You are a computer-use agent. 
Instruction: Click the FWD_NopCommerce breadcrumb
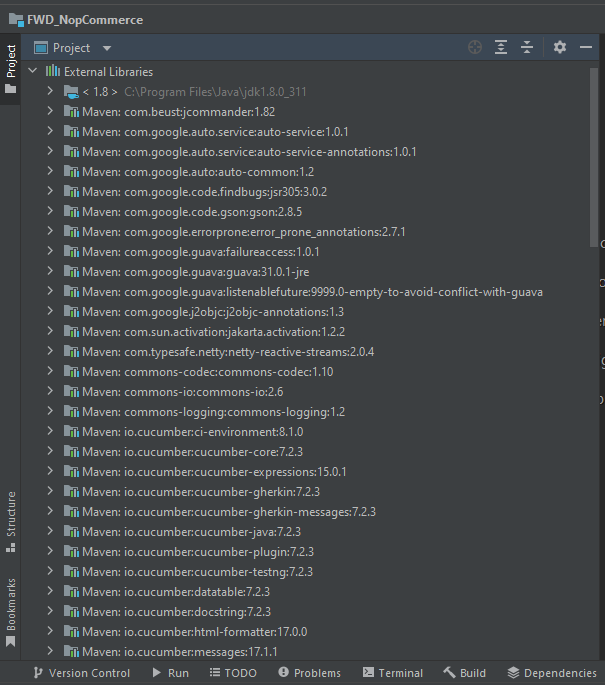[x=85, y=20]
